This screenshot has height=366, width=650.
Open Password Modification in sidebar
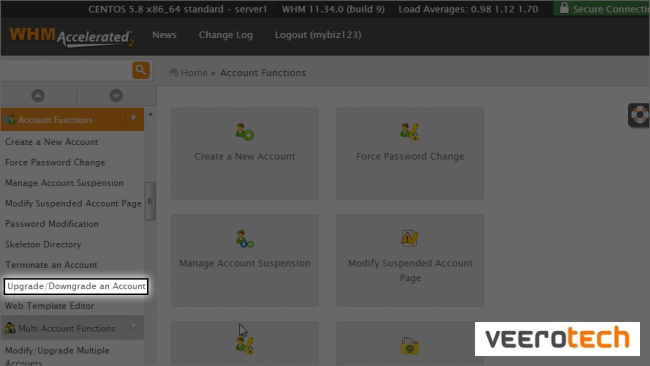tap(52, 224)
